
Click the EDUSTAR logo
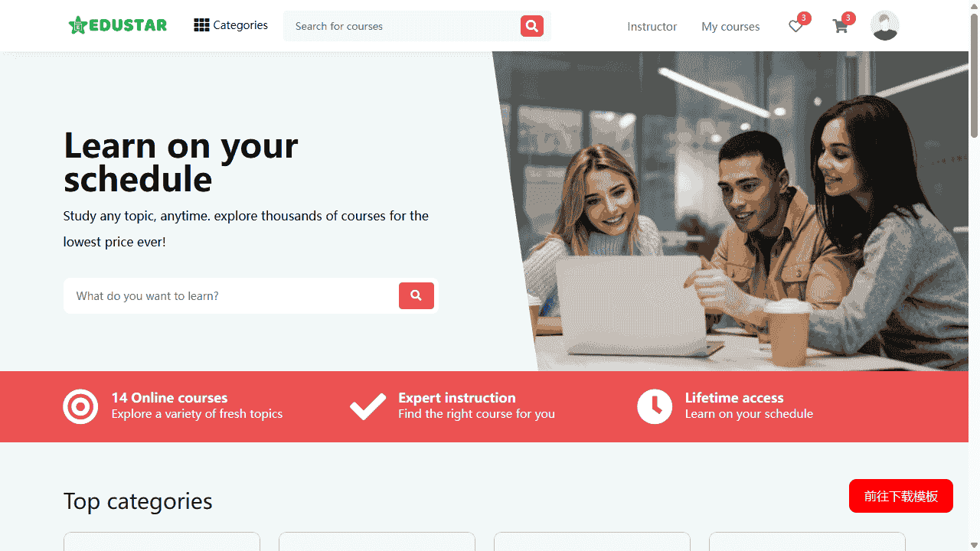[x=118, y=25]
